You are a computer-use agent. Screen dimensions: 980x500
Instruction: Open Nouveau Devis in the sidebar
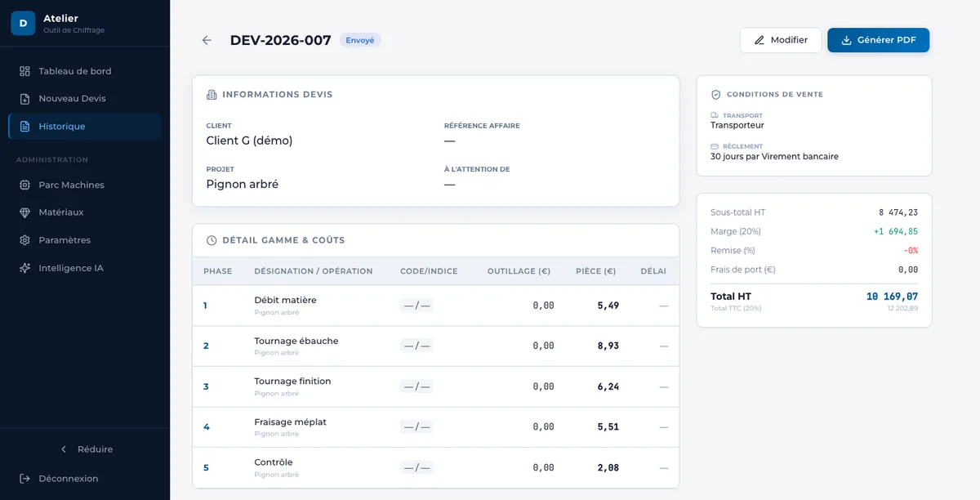point(85,99)
